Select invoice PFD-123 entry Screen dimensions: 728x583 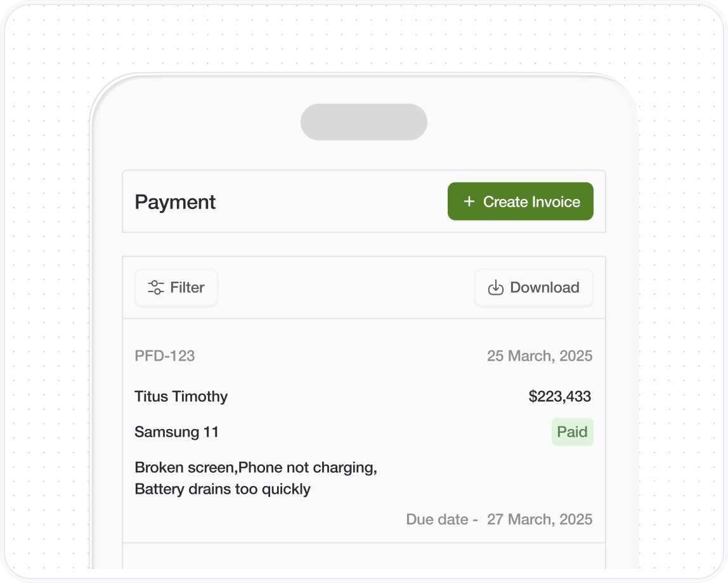pyautogui.click(x=165, y=356)
